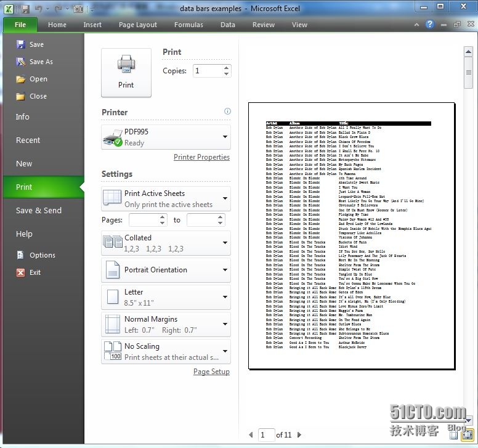Open the Letter paper size dropdown
This screenshot has height=448, width=478.
pyautogui.click(x=166, y=297)
